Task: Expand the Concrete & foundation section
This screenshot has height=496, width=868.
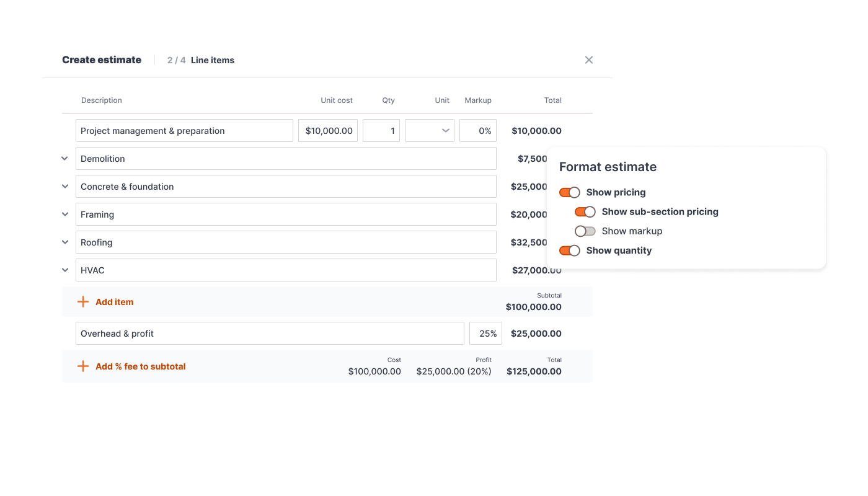Action: click(x=65, y=187)
